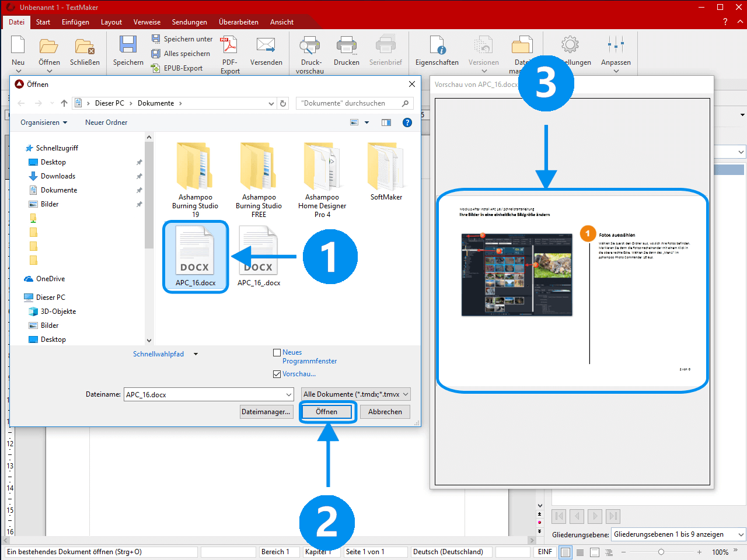Click the Drucken printer icon
Image resolution: width=747 pixels, height=560 pixels.
tap(347, 45)
